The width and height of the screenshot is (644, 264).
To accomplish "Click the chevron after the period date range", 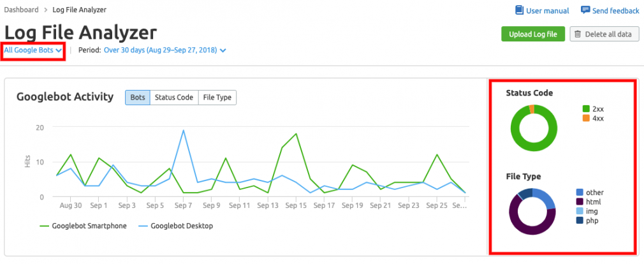I will 223,51.
